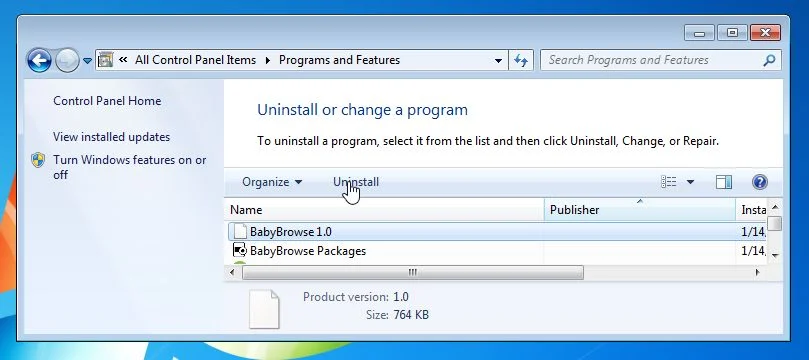Viewport: 809px width, 360px height.
Task: Open the More view options dropdown arrow
Action: [x=690, y=182]
